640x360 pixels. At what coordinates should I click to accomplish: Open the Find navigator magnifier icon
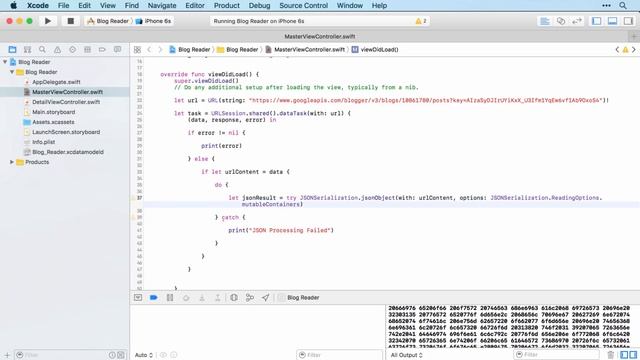point(42,49)
